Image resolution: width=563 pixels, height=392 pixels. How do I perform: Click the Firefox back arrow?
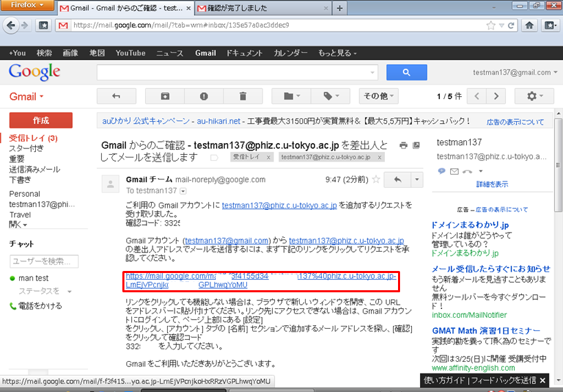(x=11, y=25)
